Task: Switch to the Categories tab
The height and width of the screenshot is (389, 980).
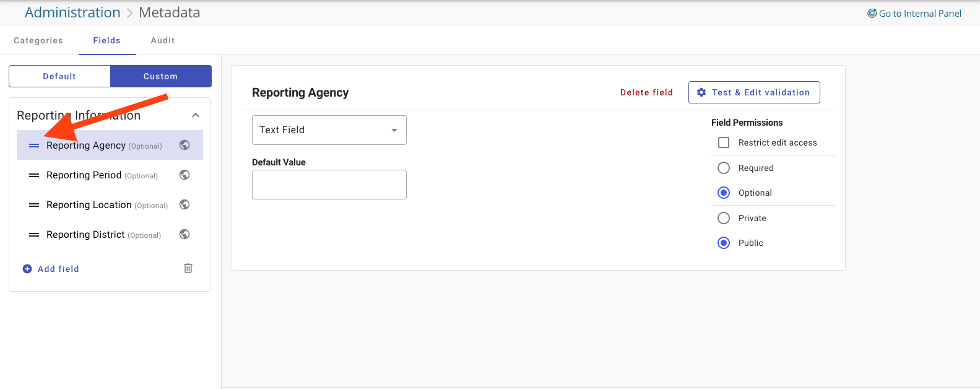Action: pos(38,40)
